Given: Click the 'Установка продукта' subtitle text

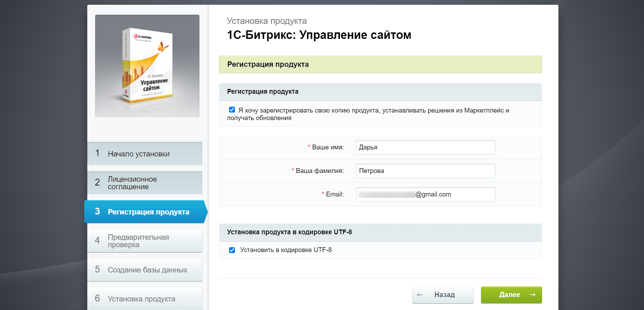Looking at the screenshot, I should pos(267,21).
